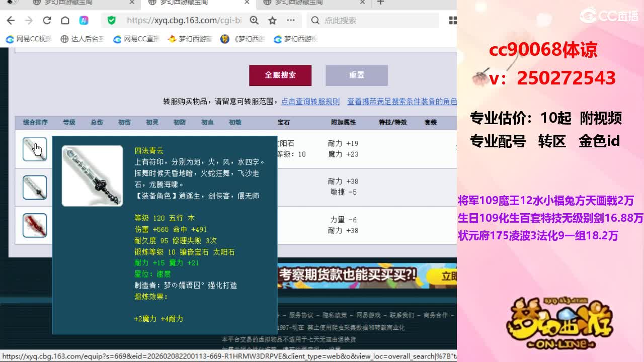This screenshot has height=362, width=644.
Task: Sort results by 总伤 column
Action: [x=97, y=122]
